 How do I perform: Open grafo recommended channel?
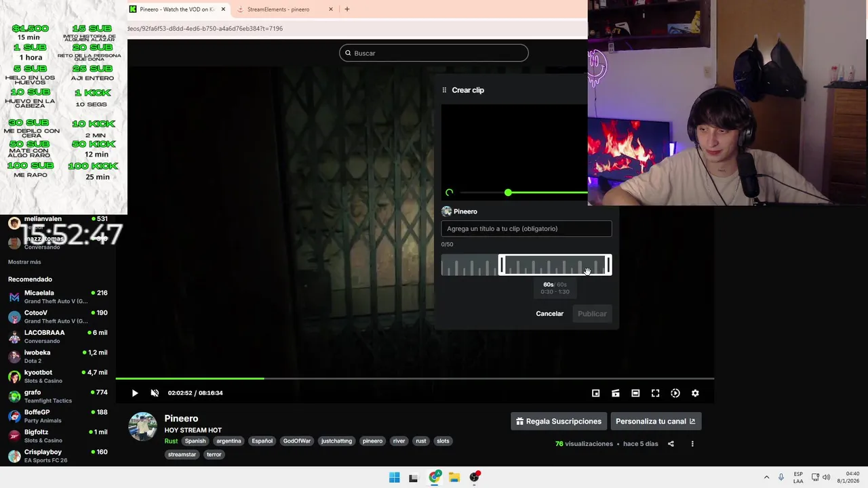pyautogui.click(x=58, y=396)
